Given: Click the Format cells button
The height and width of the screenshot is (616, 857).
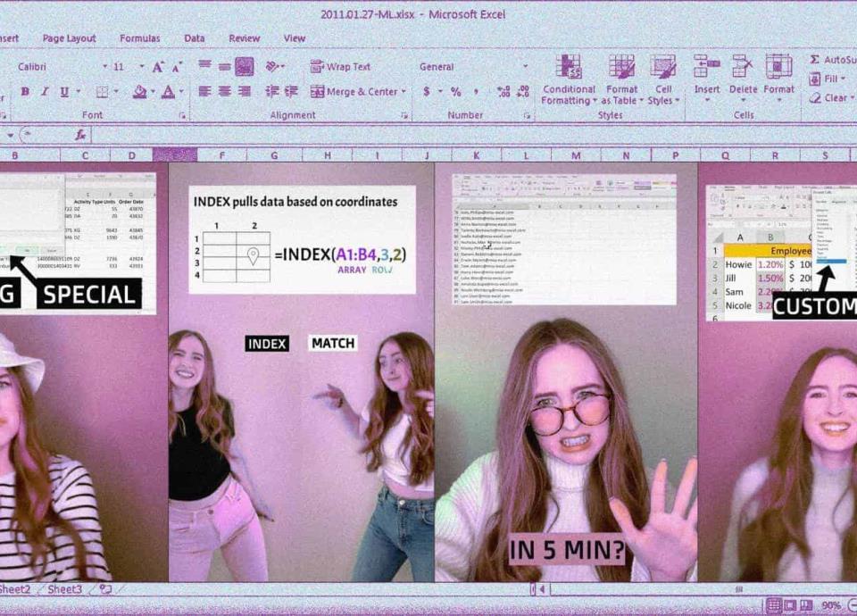Looking at the screenshot, I should coord(778,68).
